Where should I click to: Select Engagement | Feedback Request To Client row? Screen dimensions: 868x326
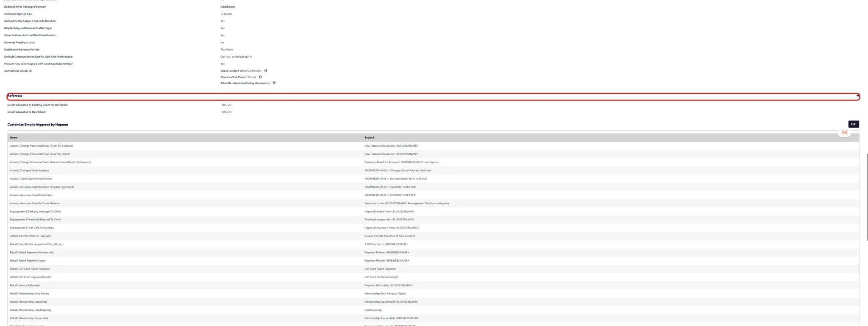click(36, 220)
